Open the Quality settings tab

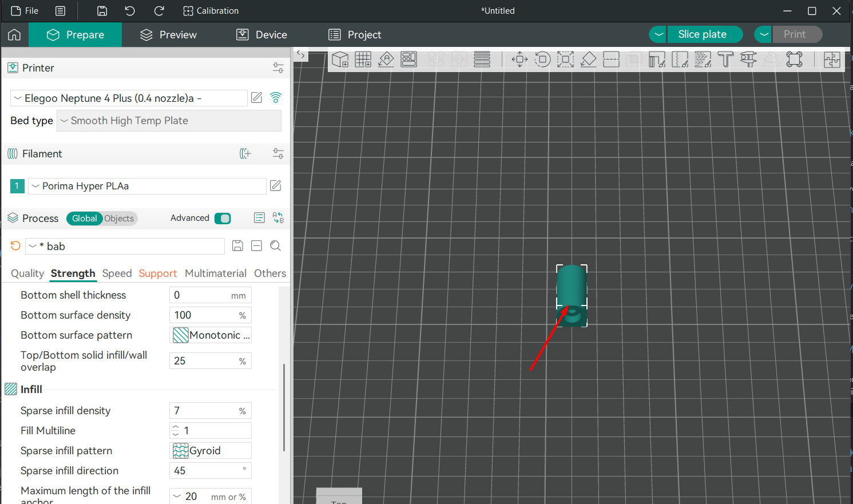click(x=27, y=273)
